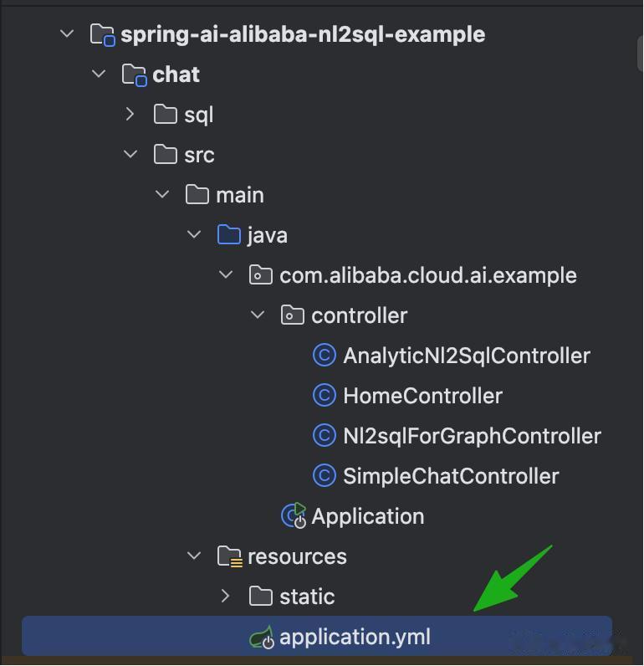Image resolution: width=644 pixels, height=666 pixels.
Task: Click the Application run-class icon
Action: [294, 516]
